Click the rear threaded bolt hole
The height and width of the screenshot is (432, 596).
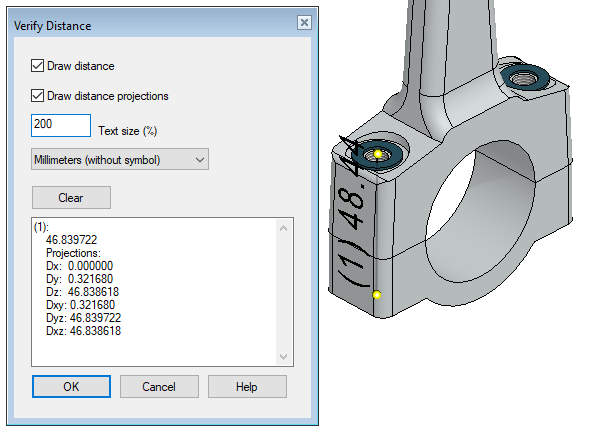(524, 79)
